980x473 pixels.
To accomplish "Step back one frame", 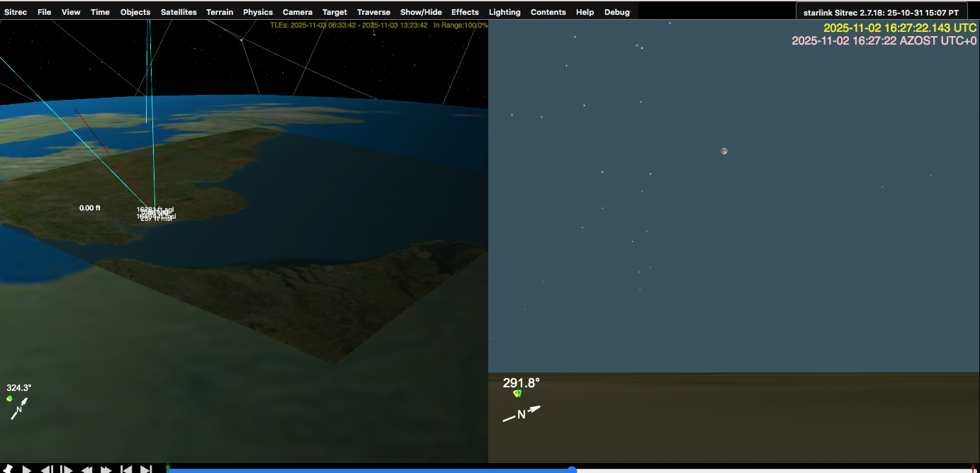I will click(x=47, y=469).
